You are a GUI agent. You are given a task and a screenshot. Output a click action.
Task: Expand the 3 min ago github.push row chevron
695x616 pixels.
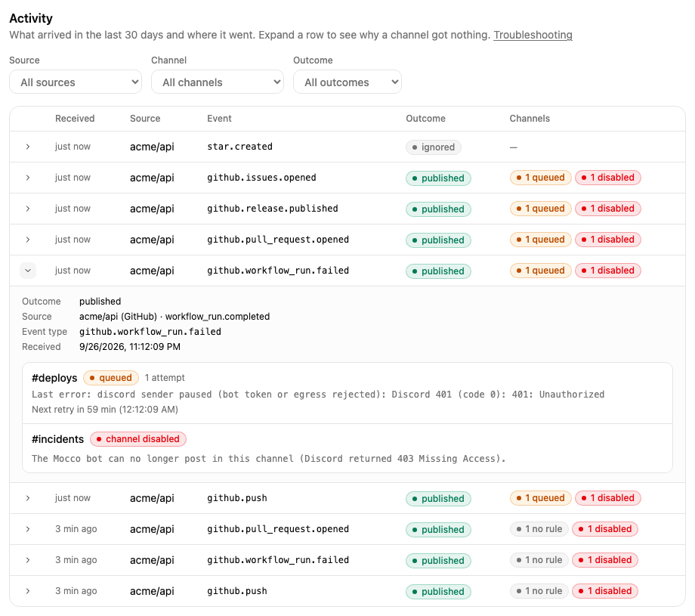coord(27,592)
